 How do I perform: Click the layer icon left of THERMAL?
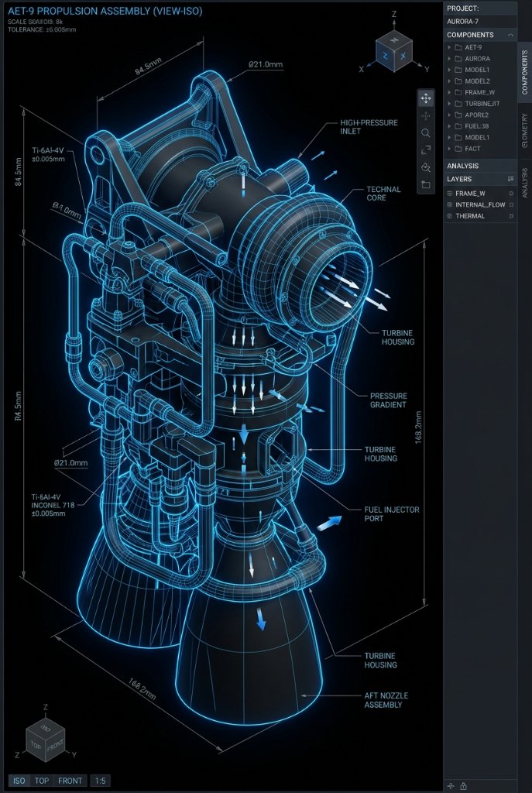tap(450, 216)
